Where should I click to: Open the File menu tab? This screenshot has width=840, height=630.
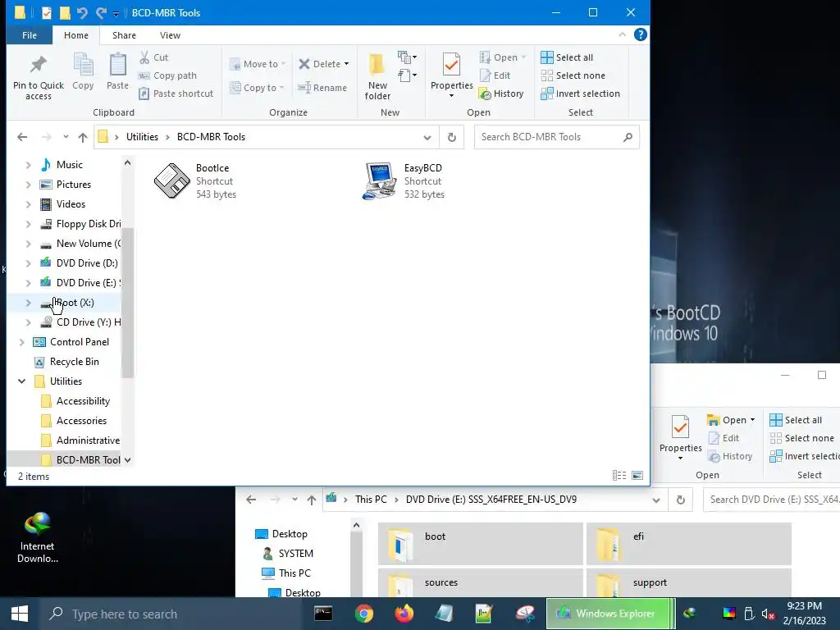30,35
